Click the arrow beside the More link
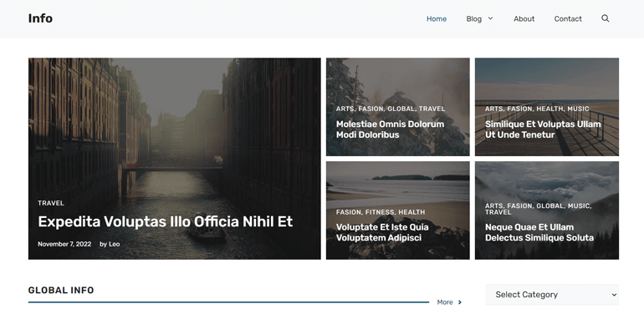Viewport: 644px width, 314px height. 460,302
